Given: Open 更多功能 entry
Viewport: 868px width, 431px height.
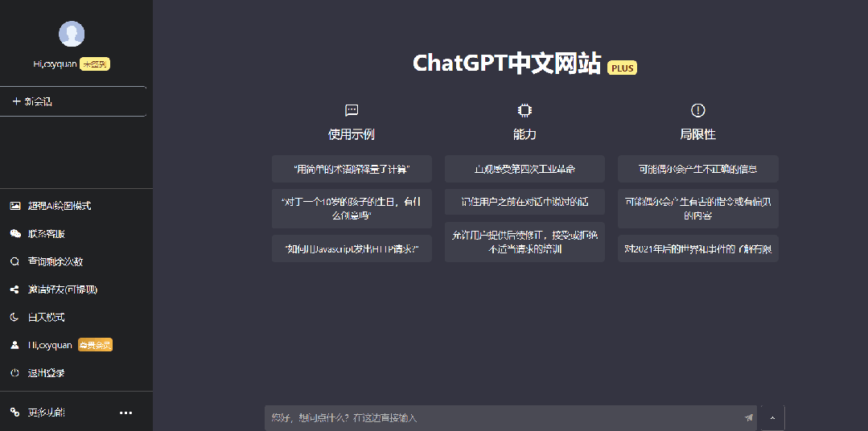Looking at the screenshot, I should click(47, 413).
